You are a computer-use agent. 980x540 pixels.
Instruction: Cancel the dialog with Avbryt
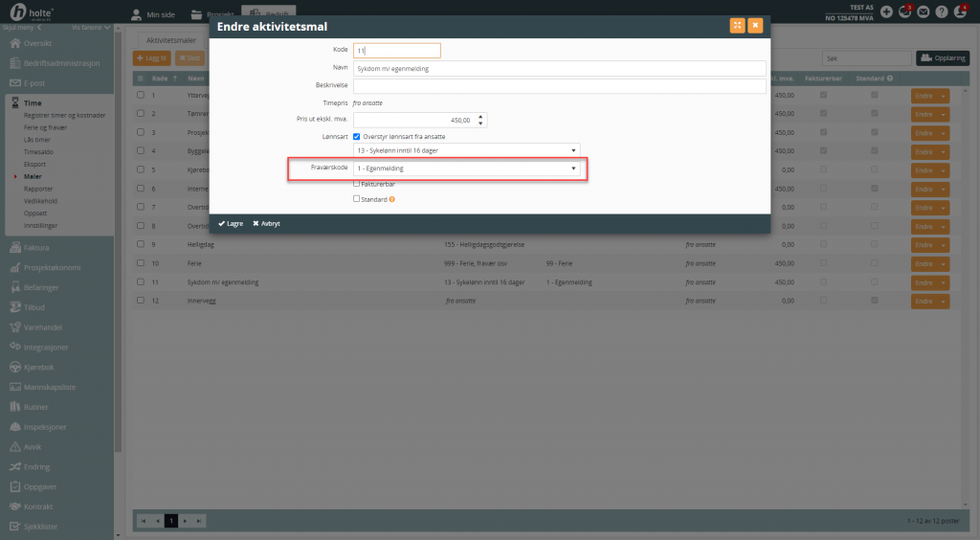pyautogui.click(x=266, y=223)
